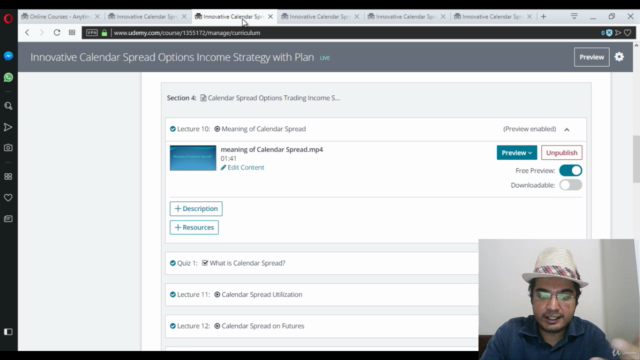Go back using the browser back arrow
The image size is (640, 360).
[27, 33]
